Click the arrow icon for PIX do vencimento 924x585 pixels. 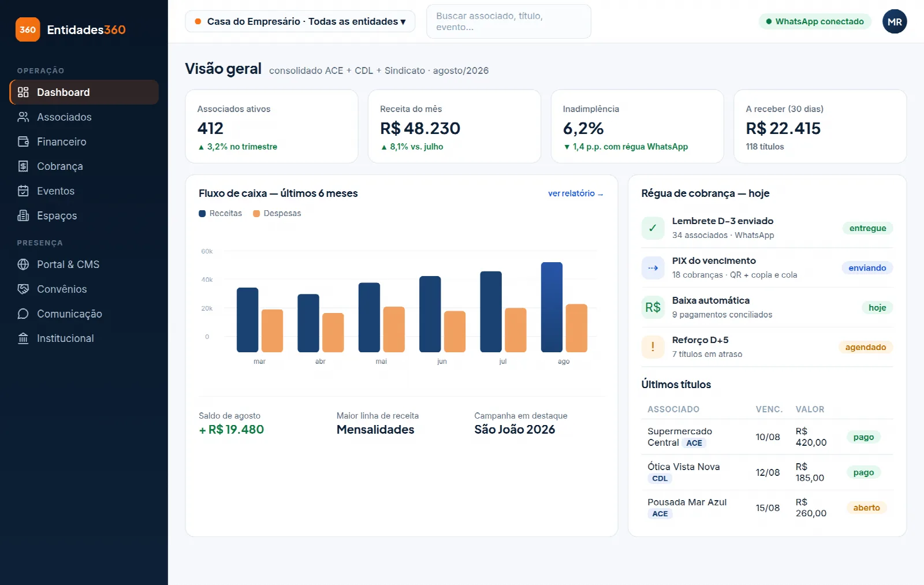[653, 268]
